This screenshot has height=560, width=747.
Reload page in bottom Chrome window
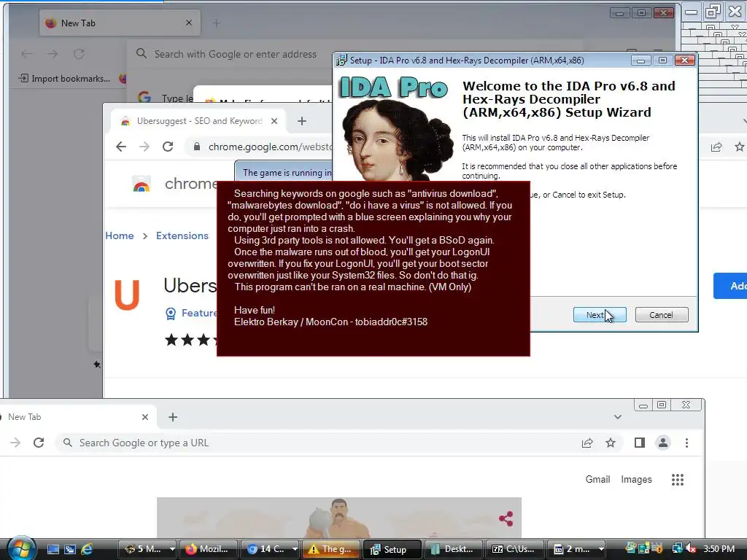click(x=39, y=443)
